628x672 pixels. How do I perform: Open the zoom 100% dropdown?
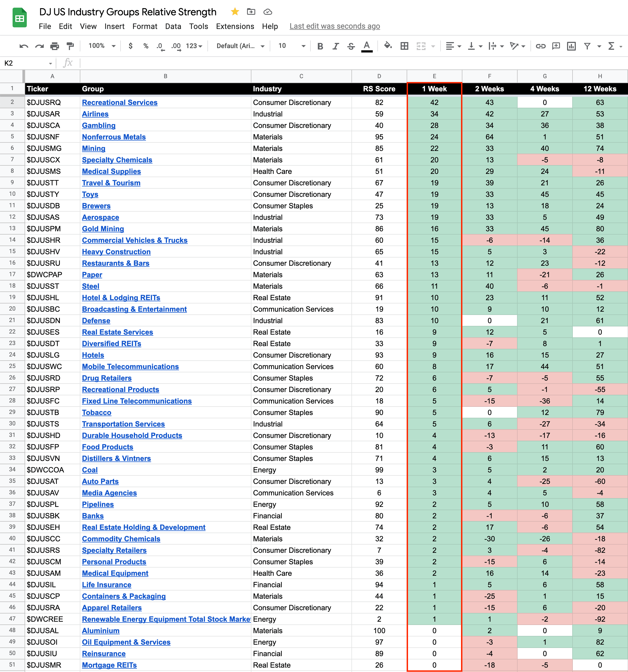click(x=102, y=46)
